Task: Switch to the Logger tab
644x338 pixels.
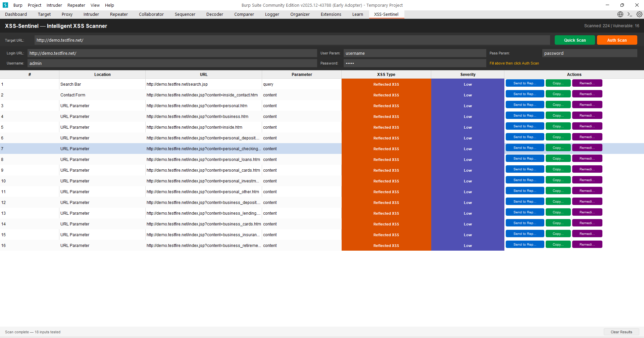Action: coord(272,14)
